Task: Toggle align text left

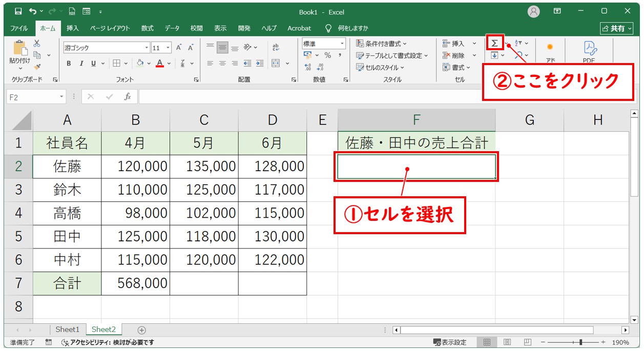Action: pyautogui.click(x=210, y=64)
